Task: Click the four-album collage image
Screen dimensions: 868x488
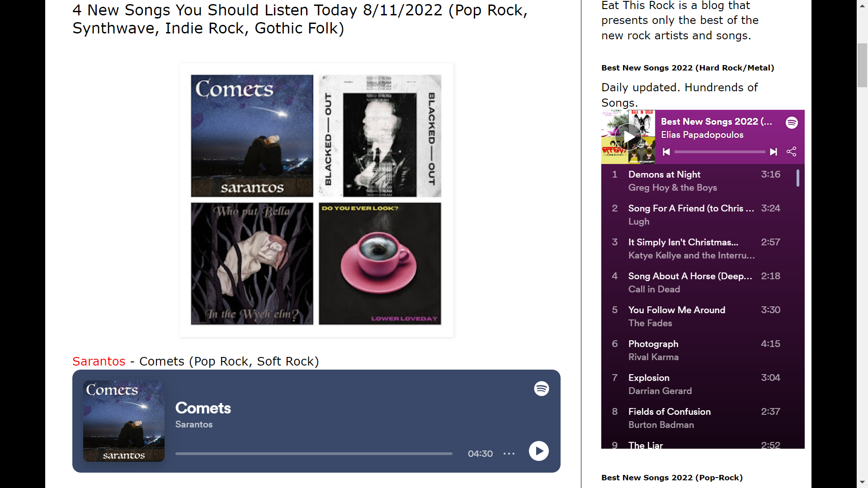Action: (316, 200)
